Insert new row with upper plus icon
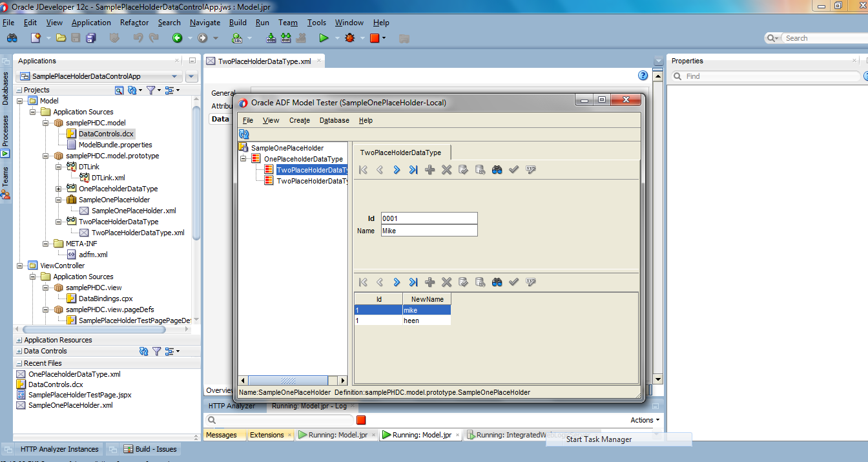 tap(430, 170)
